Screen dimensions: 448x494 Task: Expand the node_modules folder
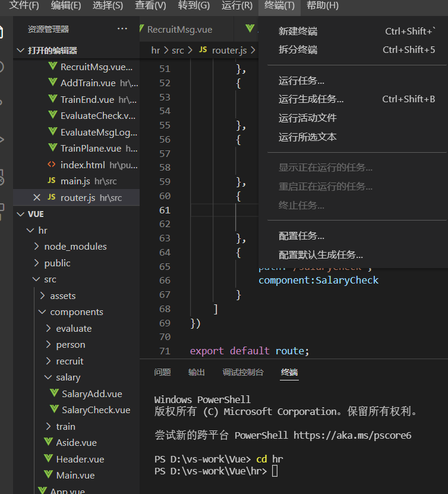(x=36, y=246)
